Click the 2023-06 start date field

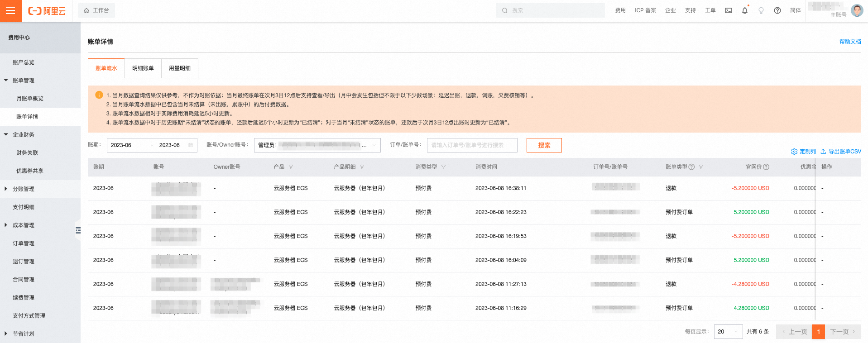click(121, 145)
